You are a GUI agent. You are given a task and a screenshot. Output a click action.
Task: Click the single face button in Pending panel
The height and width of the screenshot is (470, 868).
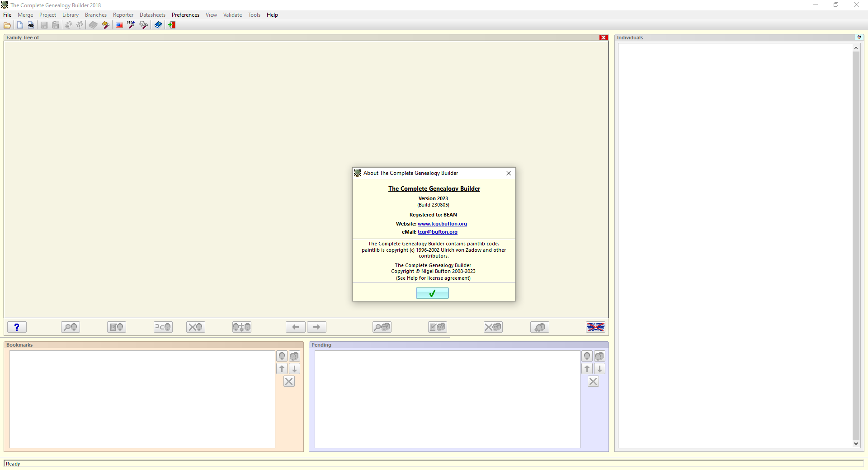[587, 356]
